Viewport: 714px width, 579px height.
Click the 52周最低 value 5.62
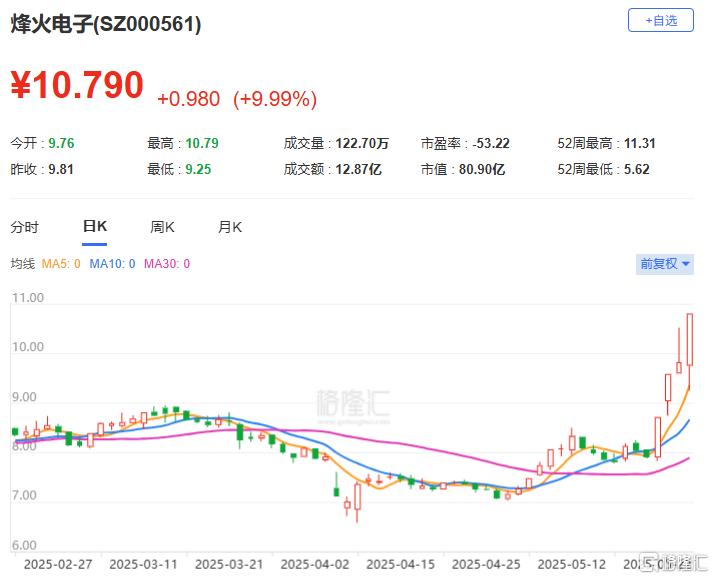coord(637,169)
